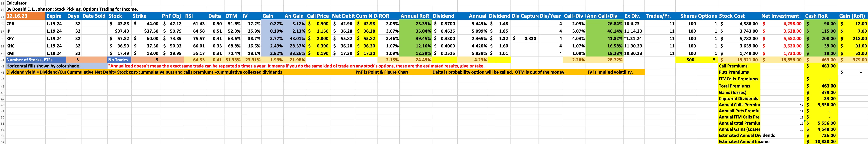Select row header 54
Screen dimensions: 868x144
click(3, 141)
